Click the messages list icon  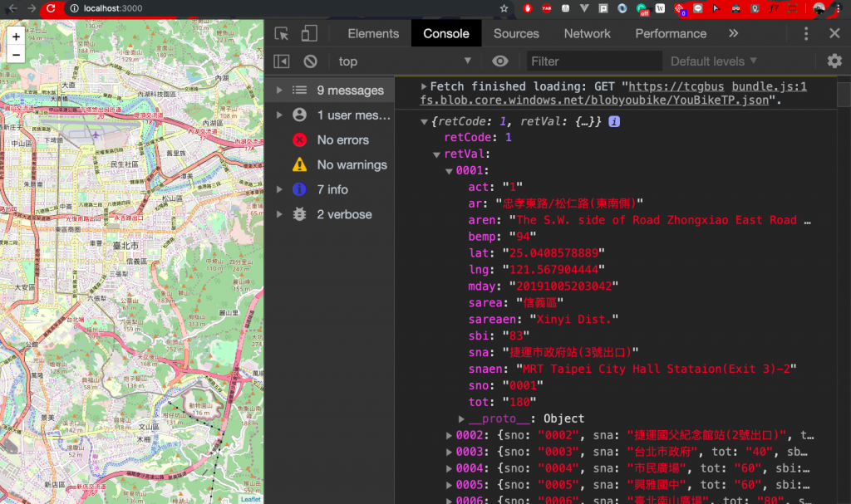coord(299,90)
